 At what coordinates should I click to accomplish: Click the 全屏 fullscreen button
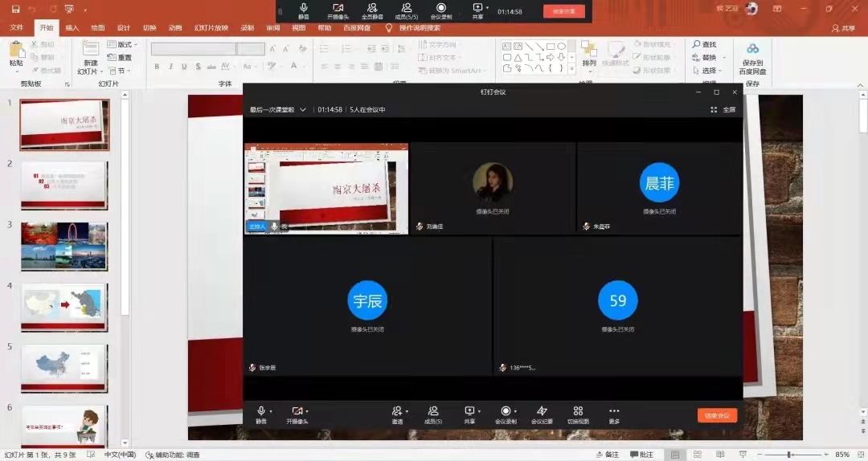coord(723,110)
